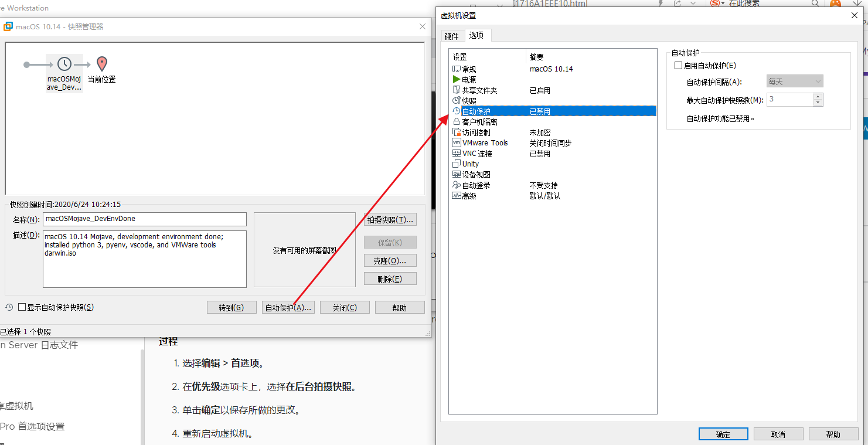Select VNC 连接 row text

click(x=478, y=154)
